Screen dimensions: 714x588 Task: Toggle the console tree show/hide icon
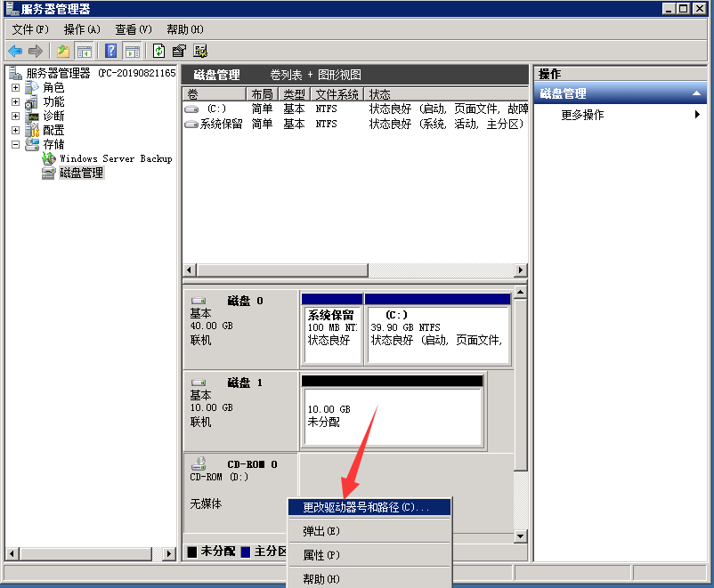85,51
